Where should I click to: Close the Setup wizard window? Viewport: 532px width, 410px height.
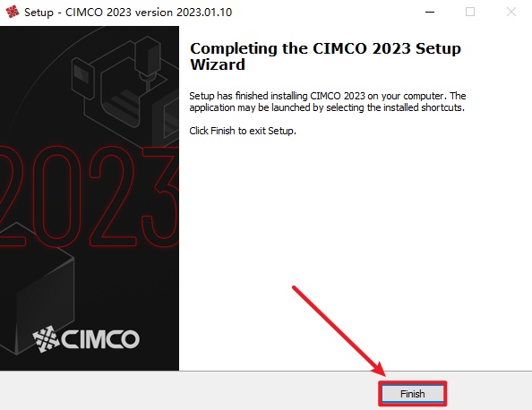point(511,13)
